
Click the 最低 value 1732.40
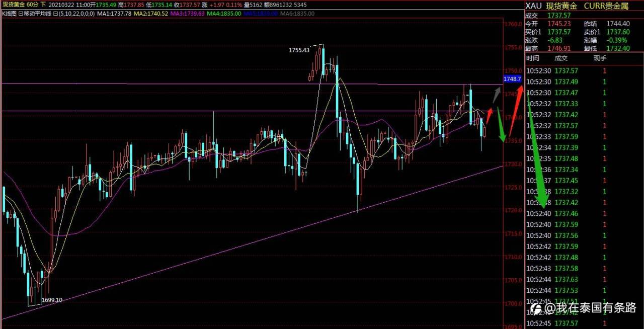pyautogui.click(x=618, y=48)
